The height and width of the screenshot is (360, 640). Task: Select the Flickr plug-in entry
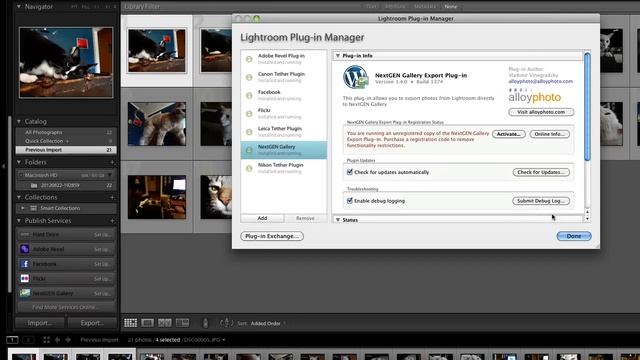(284, 113)
